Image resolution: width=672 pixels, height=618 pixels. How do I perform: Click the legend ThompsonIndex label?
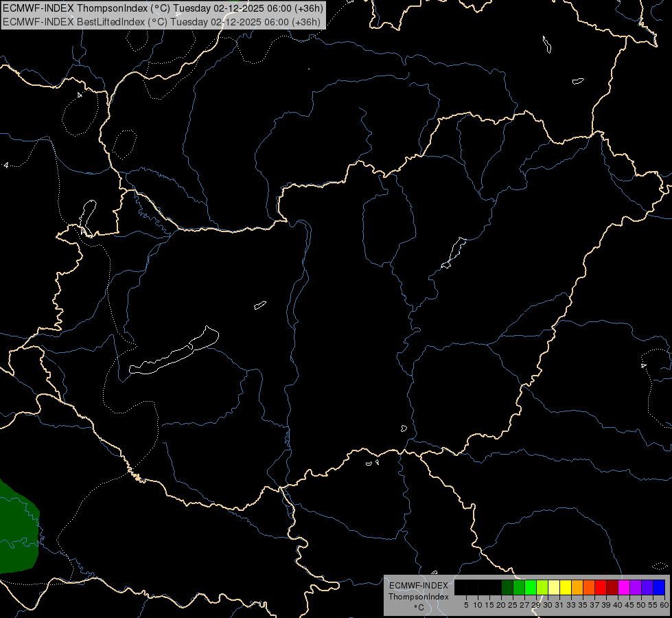click(x=419, y=597)
